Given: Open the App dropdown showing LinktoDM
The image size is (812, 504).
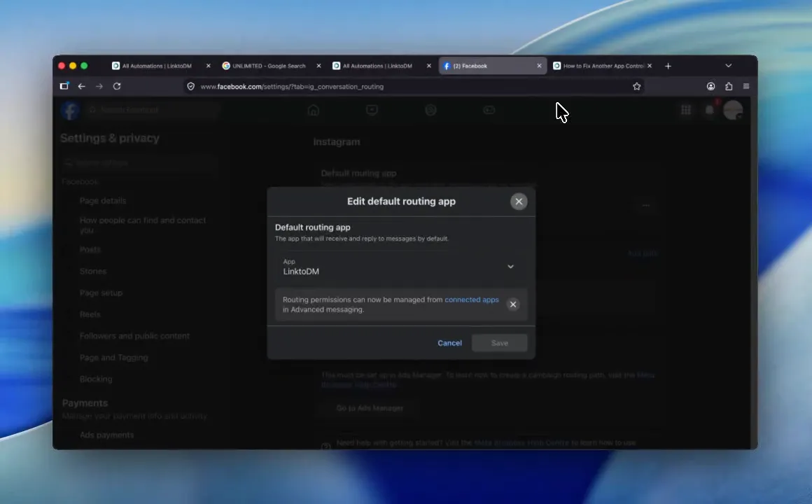Looking at the screenshot, I should tap(401, 267).
